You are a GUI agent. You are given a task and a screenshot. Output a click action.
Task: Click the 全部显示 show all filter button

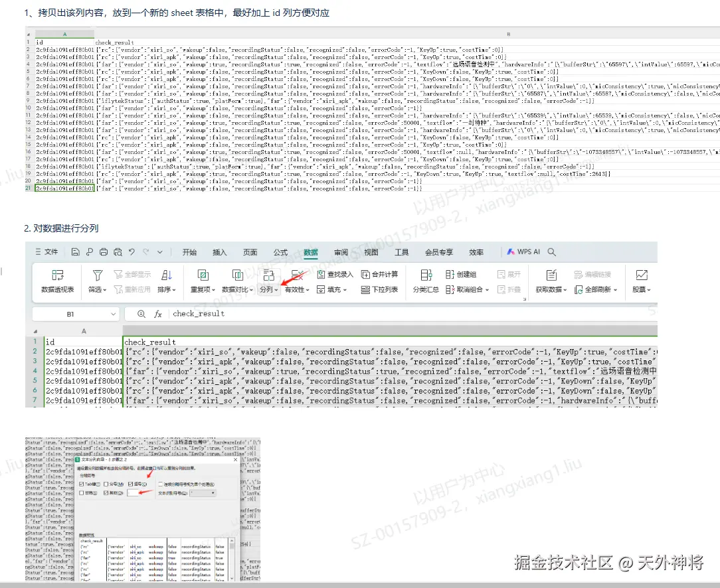pyautogui.click(x=132, y=274)
